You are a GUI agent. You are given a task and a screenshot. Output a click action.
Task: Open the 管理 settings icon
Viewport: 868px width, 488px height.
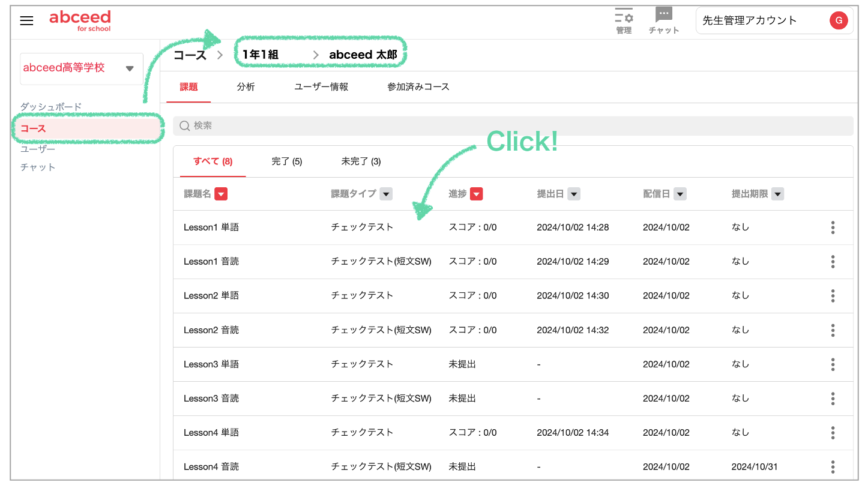coord(624,21)
